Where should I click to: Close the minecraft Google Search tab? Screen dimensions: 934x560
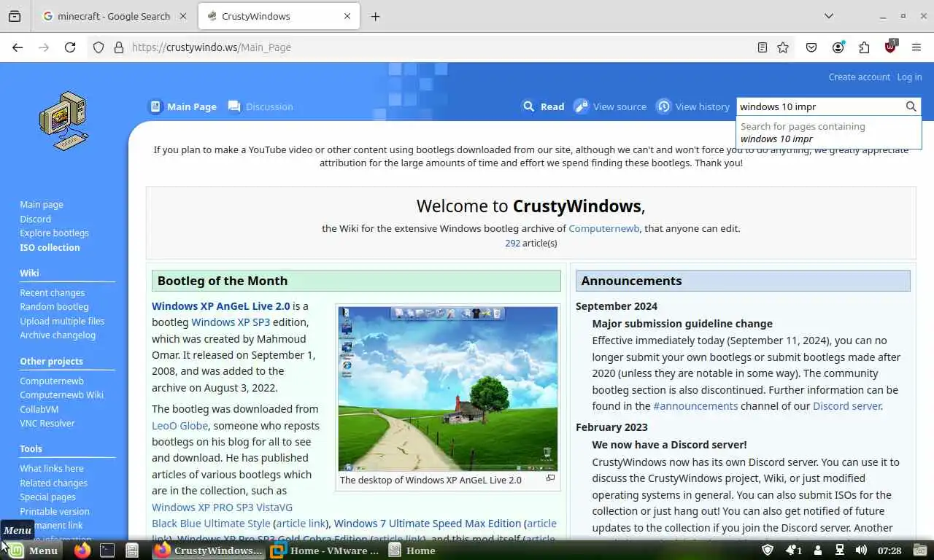pos(182,16)
